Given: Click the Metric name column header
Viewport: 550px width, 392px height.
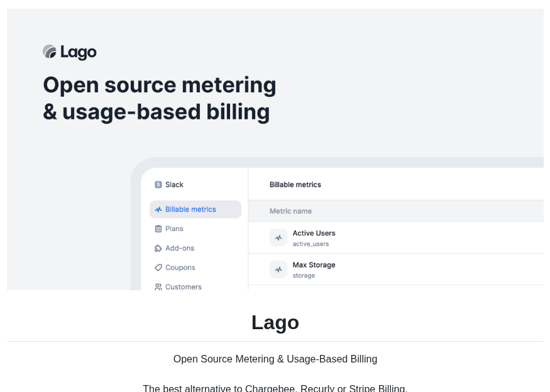Looking at the screenshot, I should pyautogui.click(x=290, y=211).
